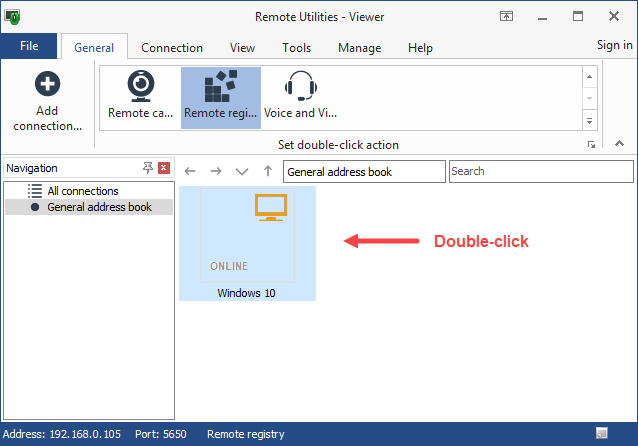Click the Remote registry status bar text

246,434
